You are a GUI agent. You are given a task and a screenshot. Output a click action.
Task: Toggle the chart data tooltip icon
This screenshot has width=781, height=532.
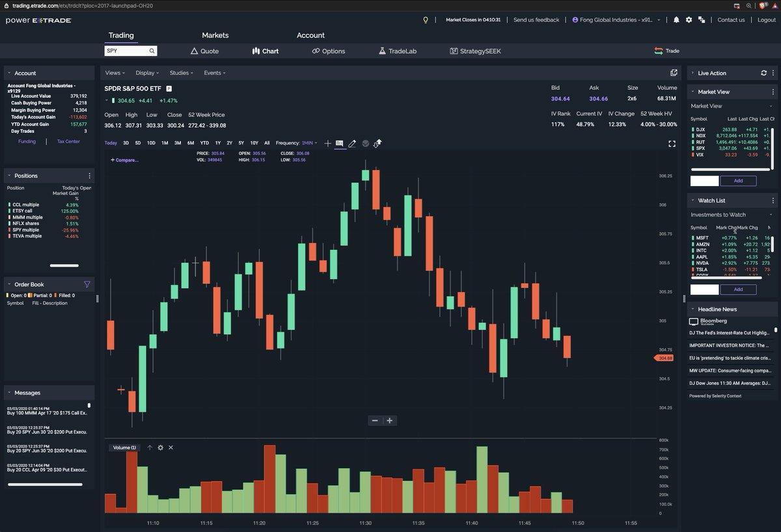pyautogui.click(x=339, y=143)
